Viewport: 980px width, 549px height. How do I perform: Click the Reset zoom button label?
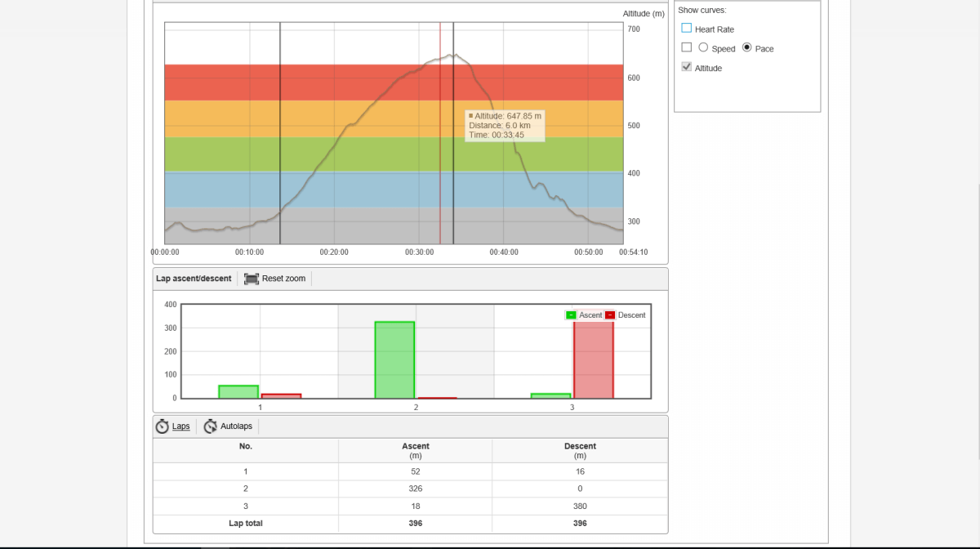tap(283, 279)
